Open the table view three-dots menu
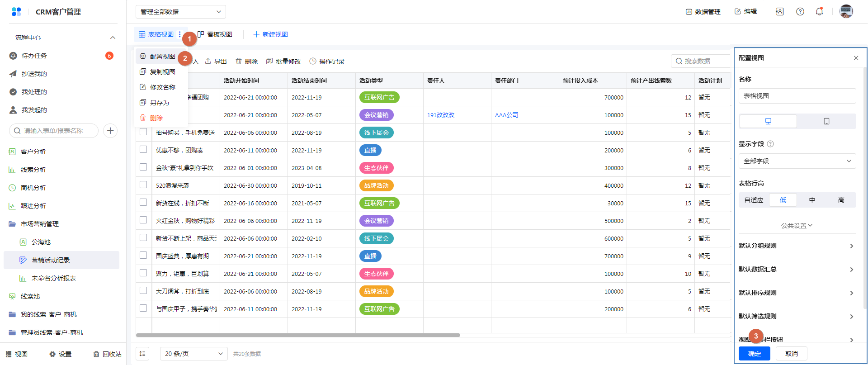Image resolution: width=868 pixels, height=365 pixels. (180, 34)
